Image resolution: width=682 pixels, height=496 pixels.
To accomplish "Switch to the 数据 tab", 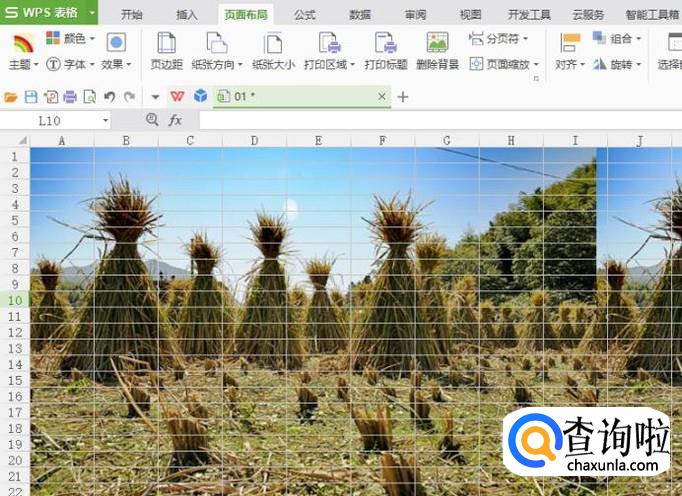I will [360, 15].
